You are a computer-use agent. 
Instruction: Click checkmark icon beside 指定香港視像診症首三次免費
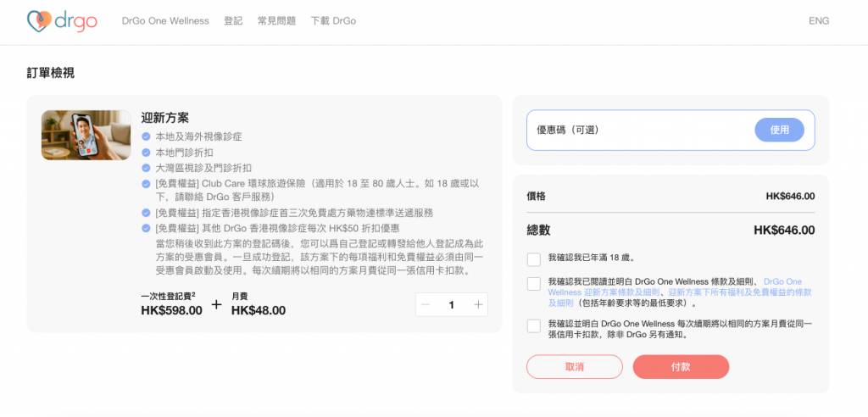coord(147,213)
